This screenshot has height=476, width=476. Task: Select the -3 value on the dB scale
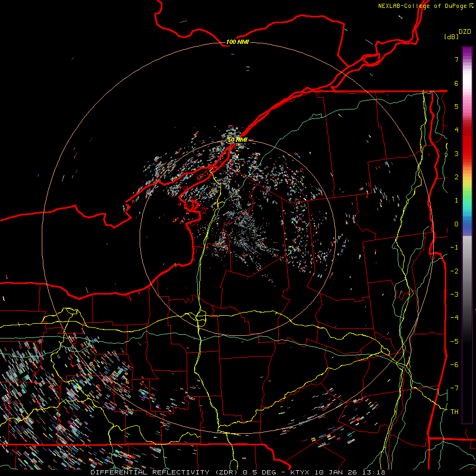[x=454, y=294]
